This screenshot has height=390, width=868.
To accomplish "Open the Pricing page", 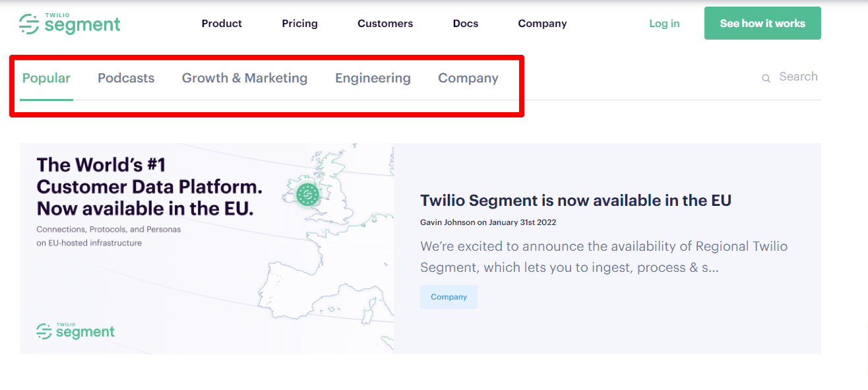I will [x=299, y=23].
